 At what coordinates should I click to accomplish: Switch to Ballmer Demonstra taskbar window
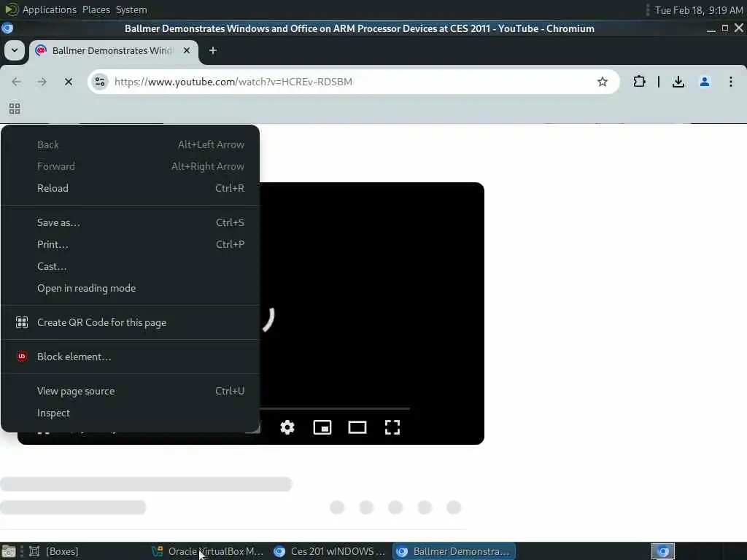point(454,551)
